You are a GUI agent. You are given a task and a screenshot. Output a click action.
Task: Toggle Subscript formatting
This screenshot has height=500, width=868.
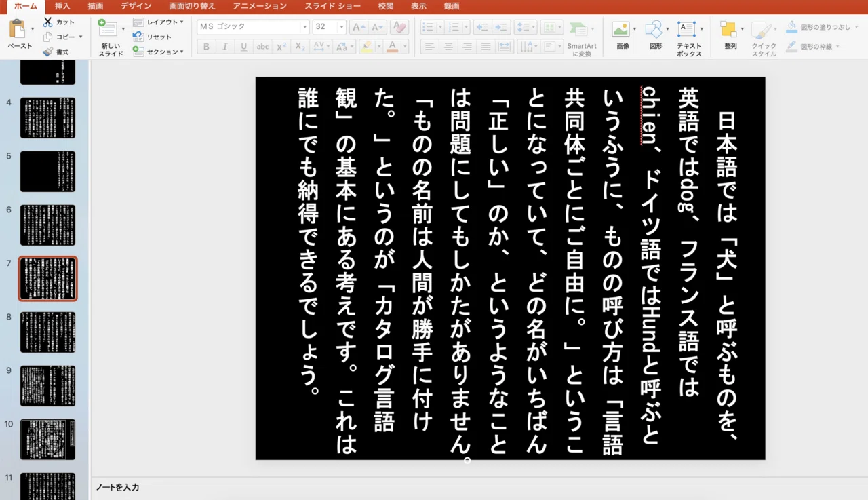[300, 47]
